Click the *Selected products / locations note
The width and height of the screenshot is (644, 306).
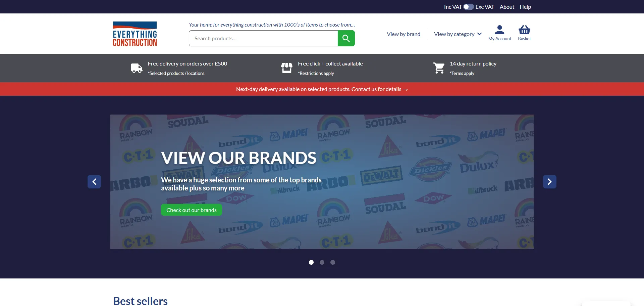(x=176, y=73)
